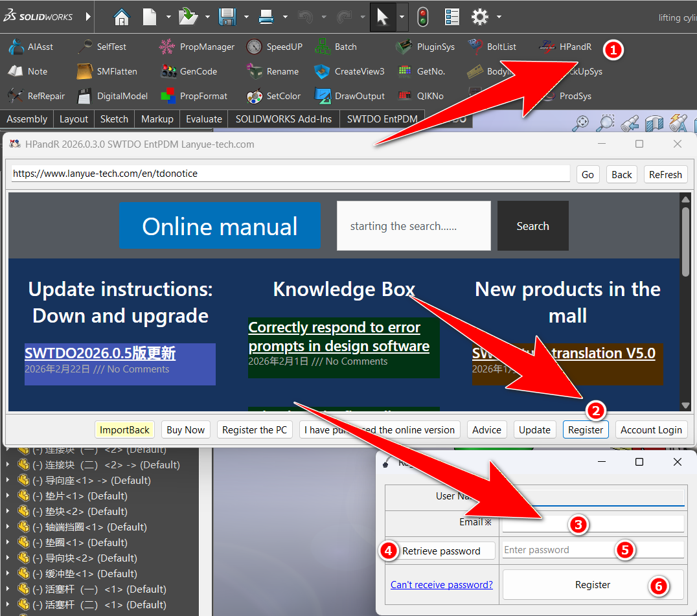This screenshot has height=616, width=697.
Task: Open the GetNo. tool
Action: pos(422,71)
